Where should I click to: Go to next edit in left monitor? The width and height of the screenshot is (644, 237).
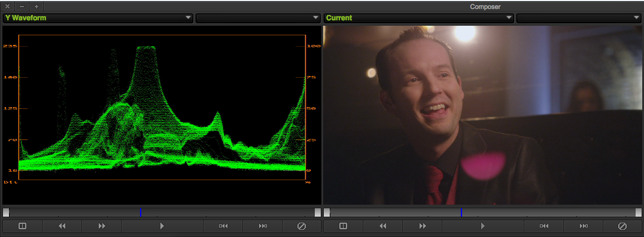(262, 226)
